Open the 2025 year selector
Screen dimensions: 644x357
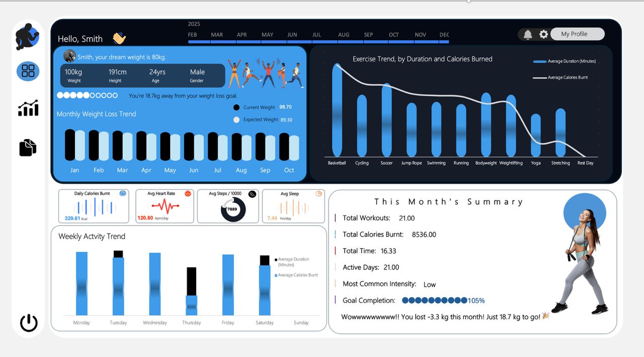pyautogui.click(x=194, y=24)
